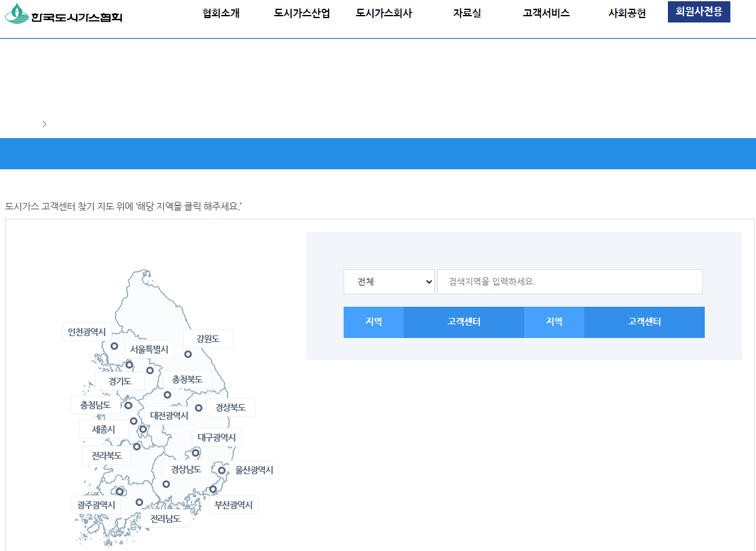Screen dimensions: 756x551
Task: Click the breadcrumb chevron arrow
Action: pos(44,124)
